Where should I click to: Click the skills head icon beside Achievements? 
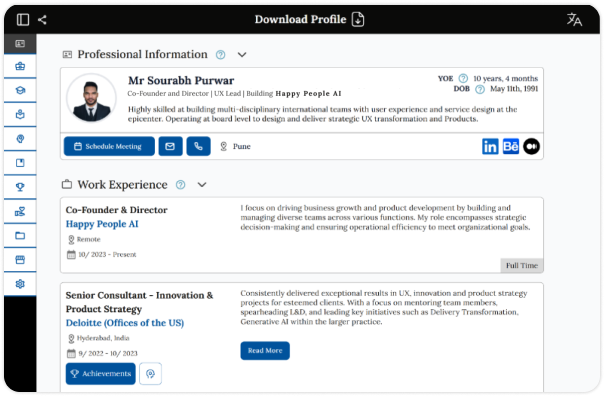click(151, 374)
